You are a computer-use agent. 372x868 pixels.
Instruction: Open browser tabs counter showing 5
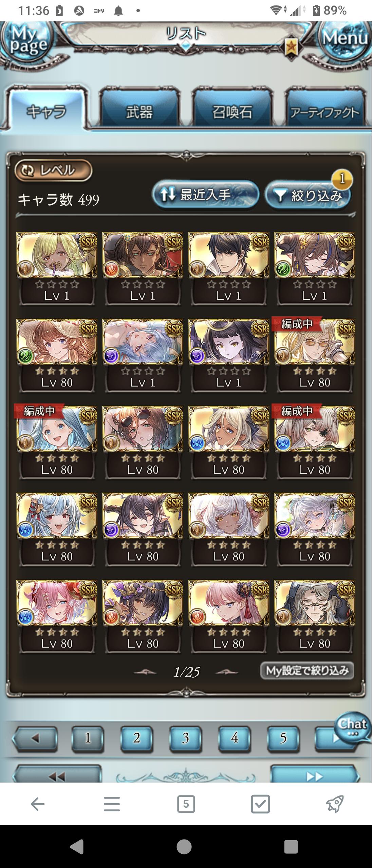[186, 804]
